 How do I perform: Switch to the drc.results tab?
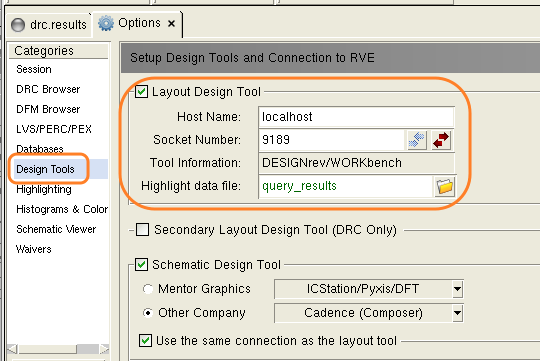pyautogui.click(x=49, y=25)
